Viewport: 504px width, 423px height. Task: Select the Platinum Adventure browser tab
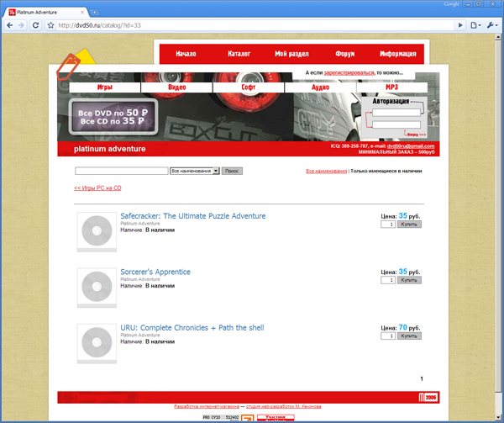point(46,13)
